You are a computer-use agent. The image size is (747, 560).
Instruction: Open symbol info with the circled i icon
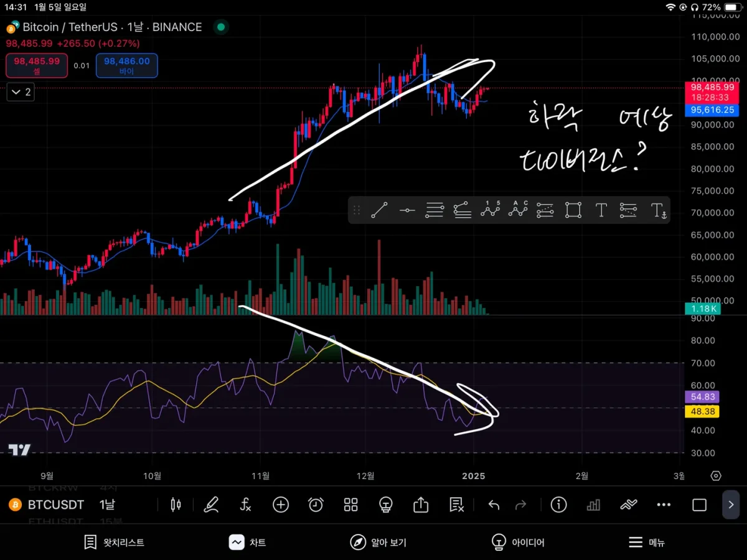pyautogui.click(x=559, y=505)
